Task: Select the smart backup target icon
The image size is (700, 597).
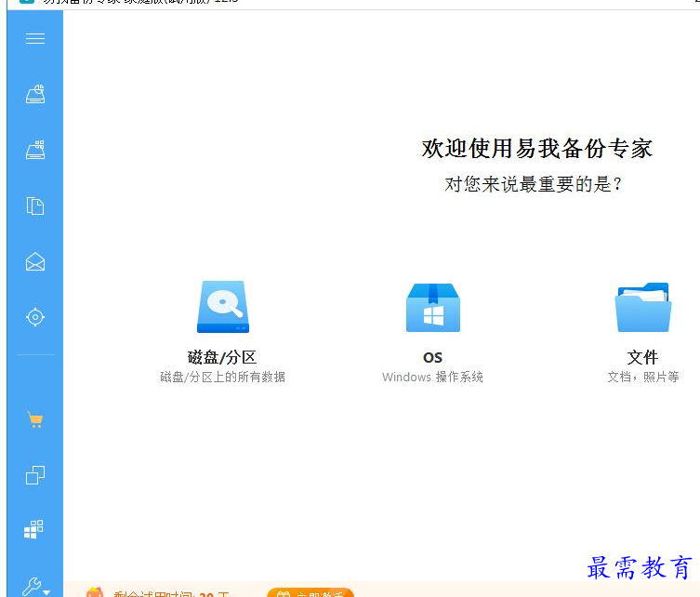Action: click(34, 317)
